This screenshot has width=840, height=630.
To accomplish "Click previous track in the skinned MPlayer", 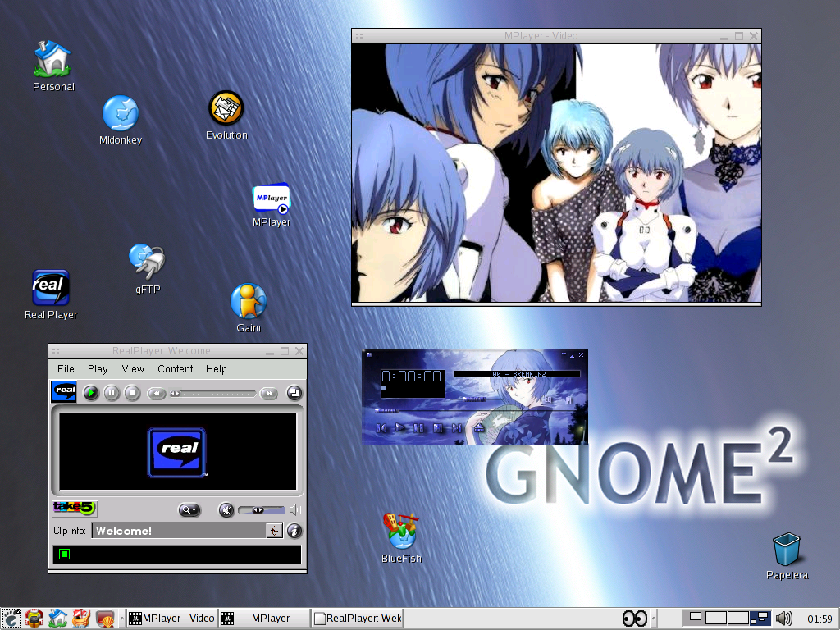I will point(381,428).
